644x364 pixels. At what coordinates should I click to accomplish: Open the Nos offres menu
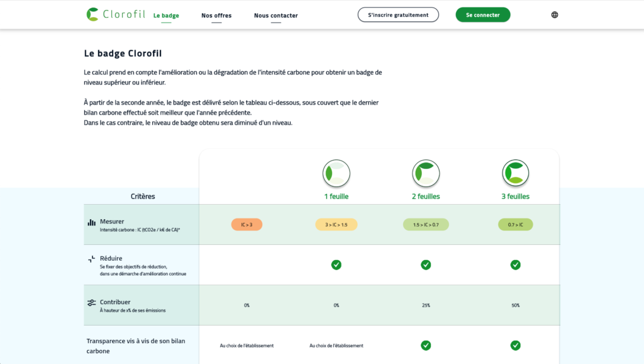point(216,15)
